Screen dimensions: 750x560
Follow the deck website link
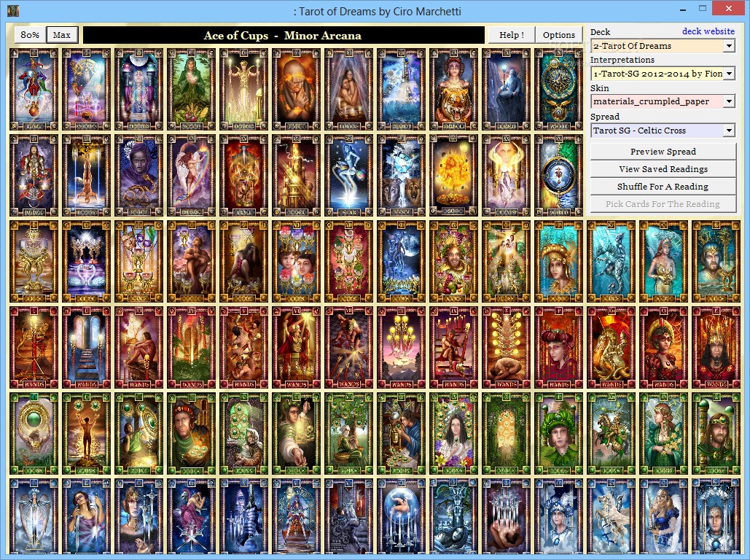click(x=708, y=31)
